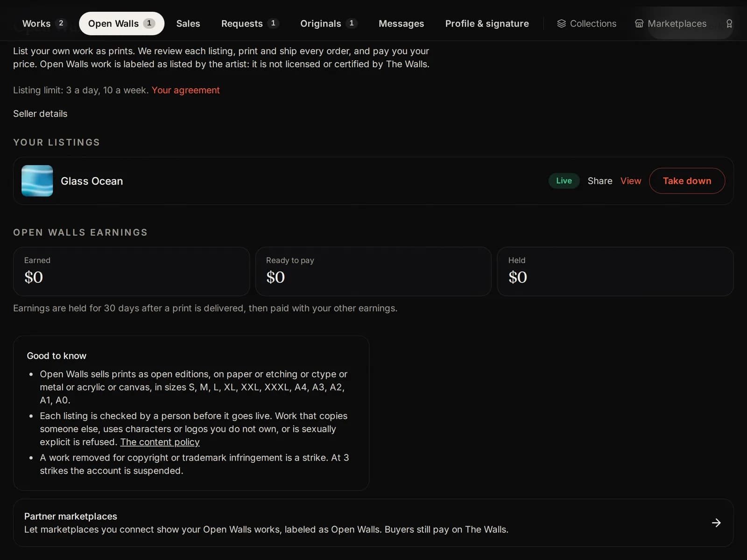Click the earnings held for 30 days note

[205, 308]
